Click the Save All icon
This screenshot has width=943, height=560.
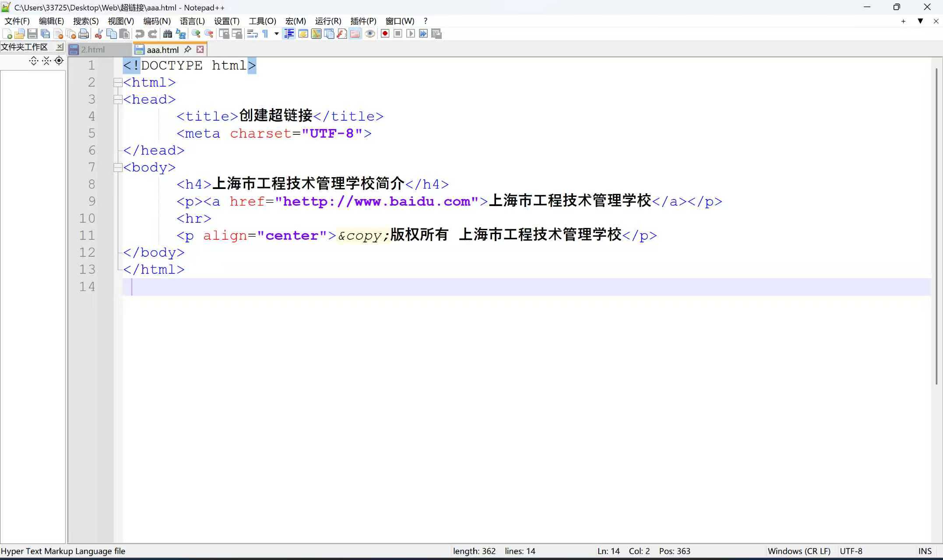45,34
